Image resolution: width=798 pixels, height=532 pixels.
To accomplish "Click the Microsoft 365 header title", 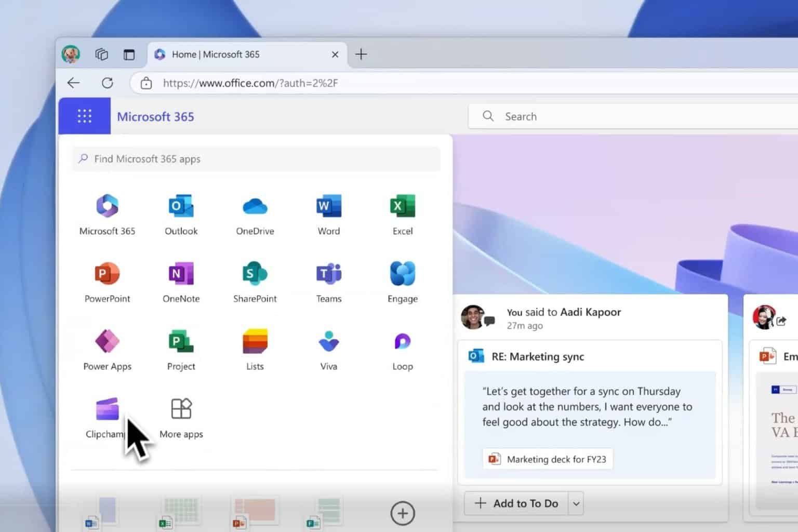I will click(x=155, y=116).
